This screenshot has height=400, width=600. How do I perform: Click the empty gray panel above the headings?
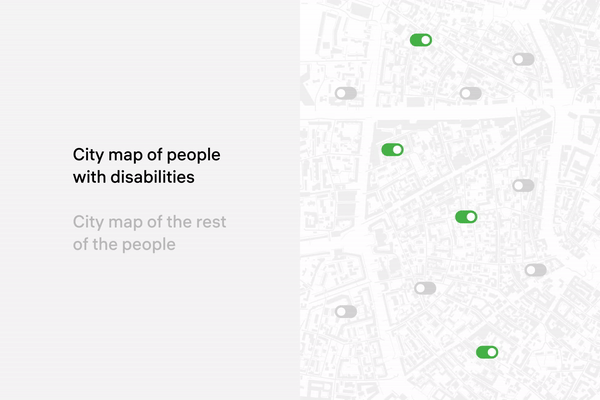click(x=150, y=70)
